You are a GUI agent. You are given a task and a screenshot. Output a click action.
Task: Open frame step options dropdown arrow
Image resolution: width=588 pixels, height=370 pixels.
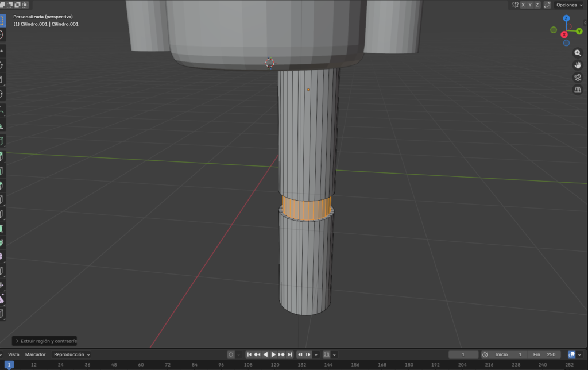tap(316, 354)
